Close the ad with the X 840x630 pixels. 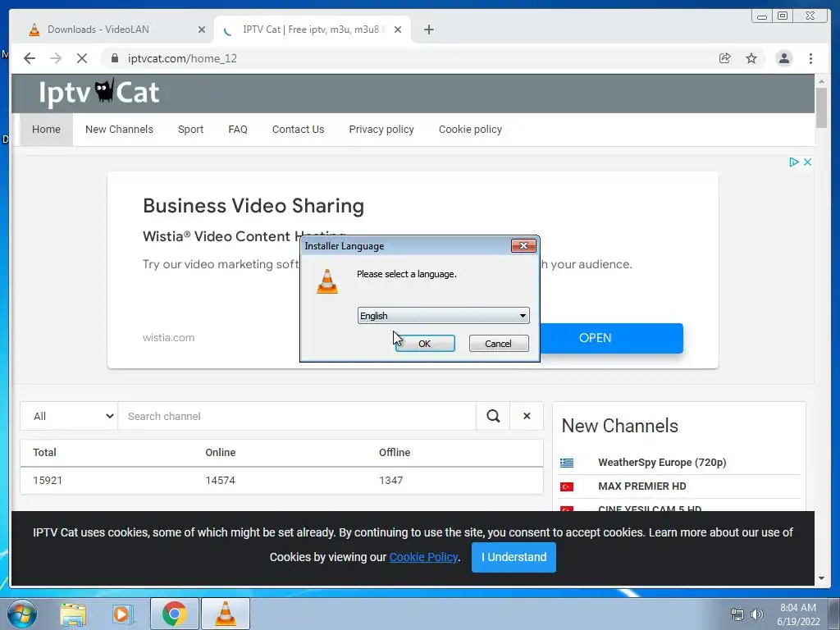(807, 162)
